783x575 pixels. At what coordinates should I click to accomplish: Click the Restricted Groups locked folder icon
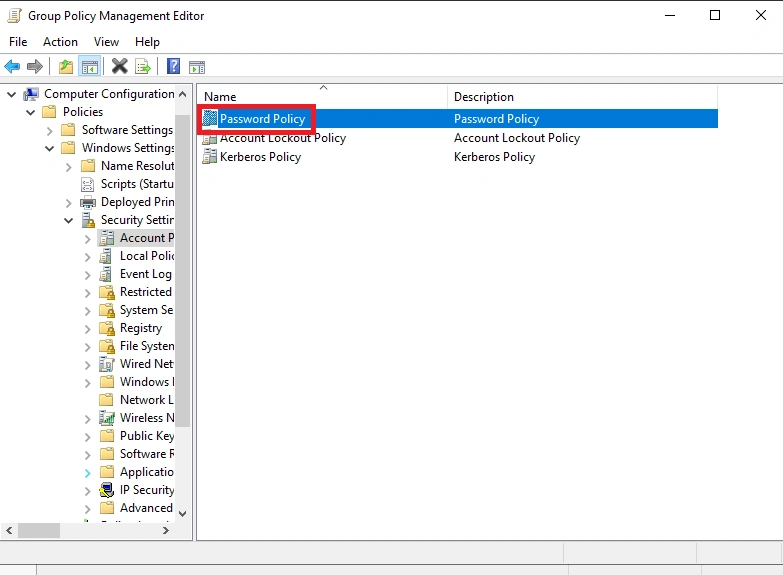[x=107, y=292]
